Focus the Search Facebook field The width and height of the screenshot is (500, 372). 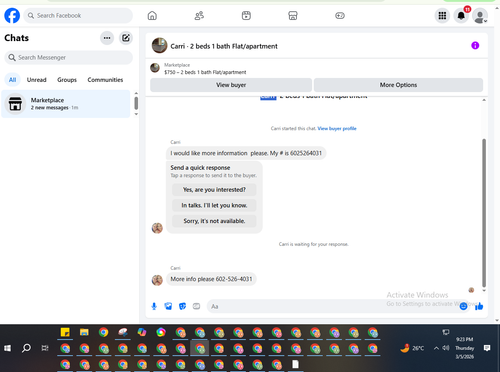pyautogui.click(x=78, y=16)
